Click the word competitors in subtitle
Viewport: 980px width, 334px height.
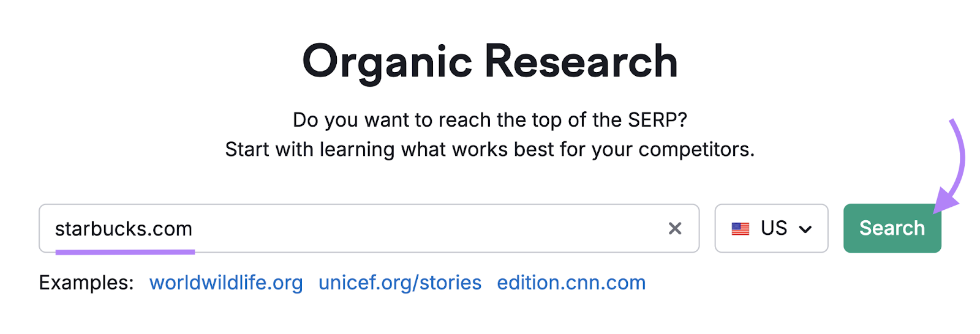(x=696, y=149)
